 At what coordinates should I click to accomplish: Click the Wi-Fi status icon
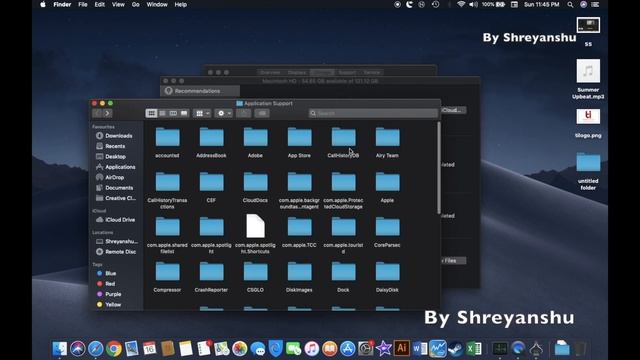(461, 4)
